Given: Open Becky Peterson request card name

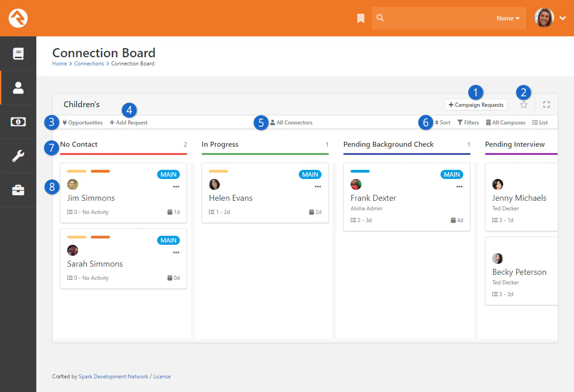Looking at the screenshot, I should 520,272.
